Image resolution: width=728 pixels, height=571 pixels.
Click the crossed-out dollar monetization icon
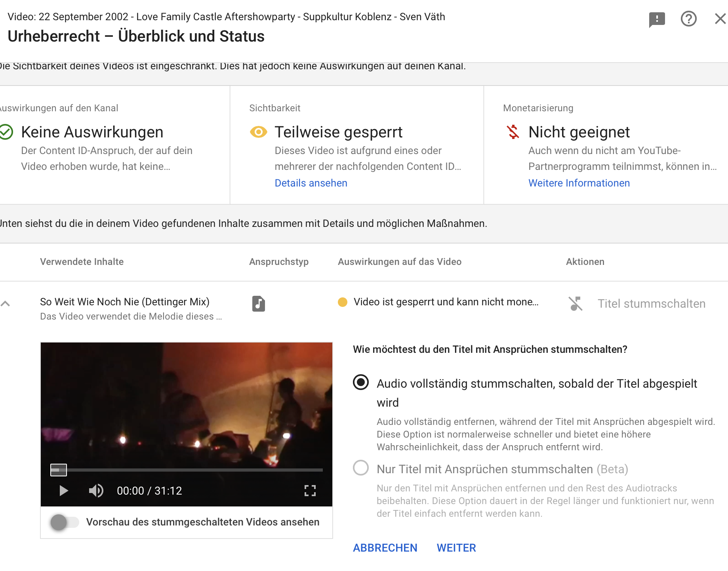[513, 132]
